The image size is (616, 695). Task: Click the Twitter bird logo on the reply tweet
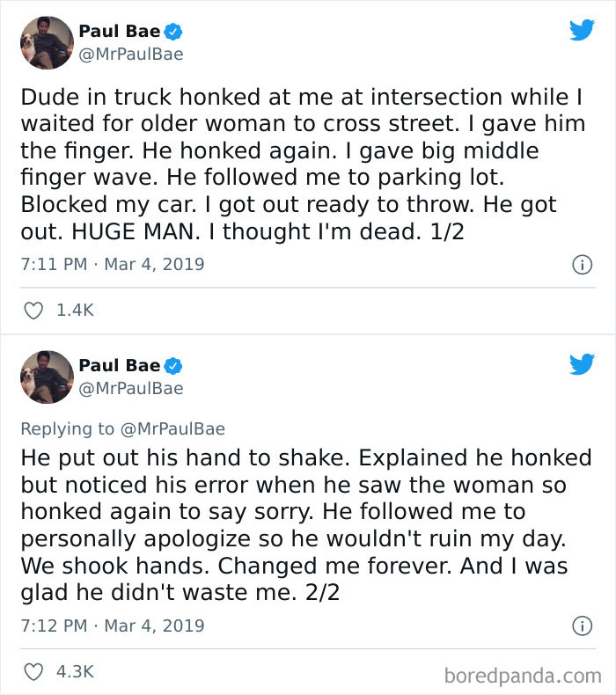582,364
